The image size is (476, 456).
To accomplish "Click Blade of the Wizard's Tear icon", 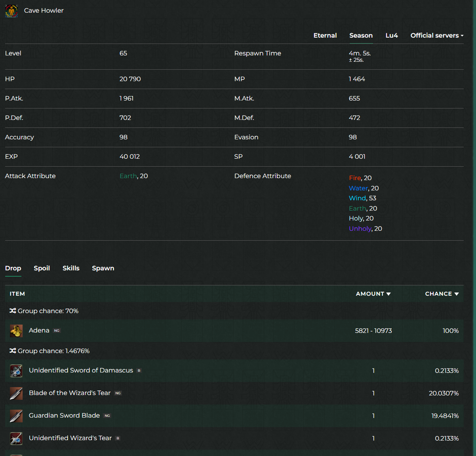I will (16, 393).
